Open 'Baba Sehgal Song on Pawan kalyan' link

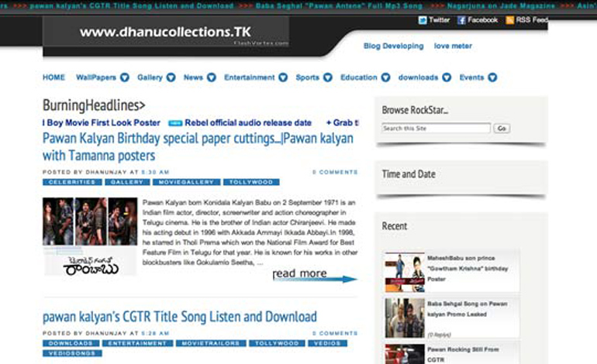tap(468, 309)
